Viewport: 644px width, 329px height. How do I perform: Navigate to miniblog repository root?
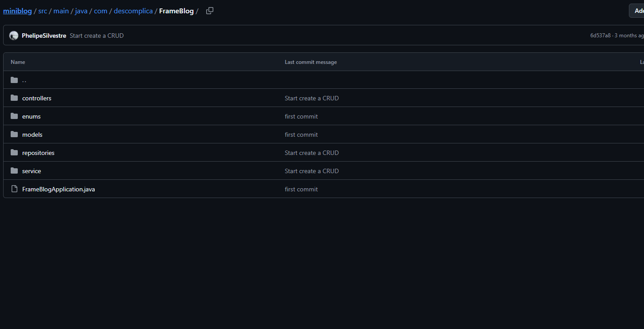(x=17, y=11)
